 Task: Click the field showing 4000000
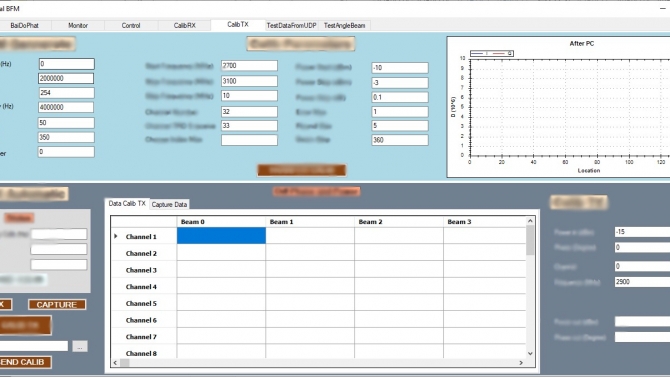point(66,107)
